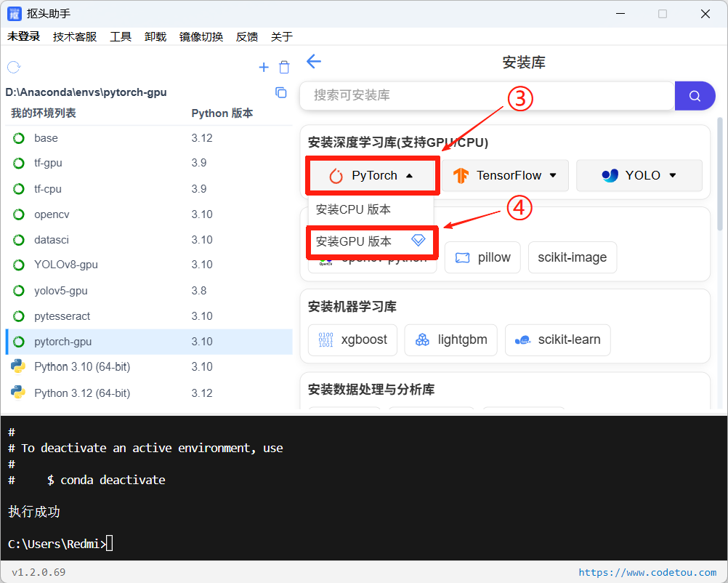Screen dimensions: 728x583
Task: Click the 我的环境列表 column header
Action: click(44, 113)
